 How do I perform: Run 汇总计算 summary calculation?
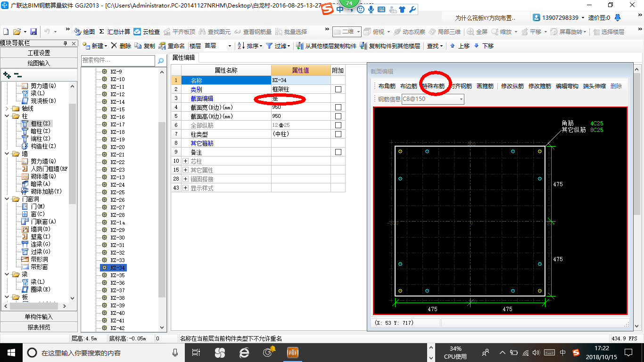click(x=115, y=32)
